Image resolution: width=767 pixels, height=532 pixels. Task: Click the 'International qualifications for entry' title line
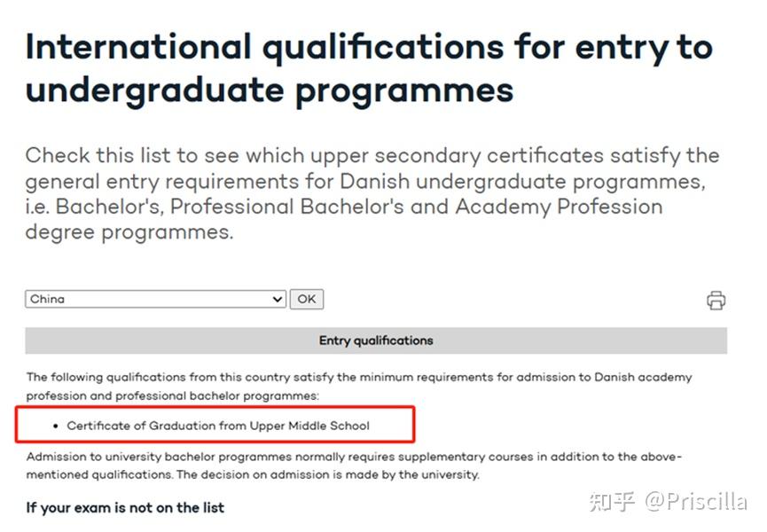point(368,48)
